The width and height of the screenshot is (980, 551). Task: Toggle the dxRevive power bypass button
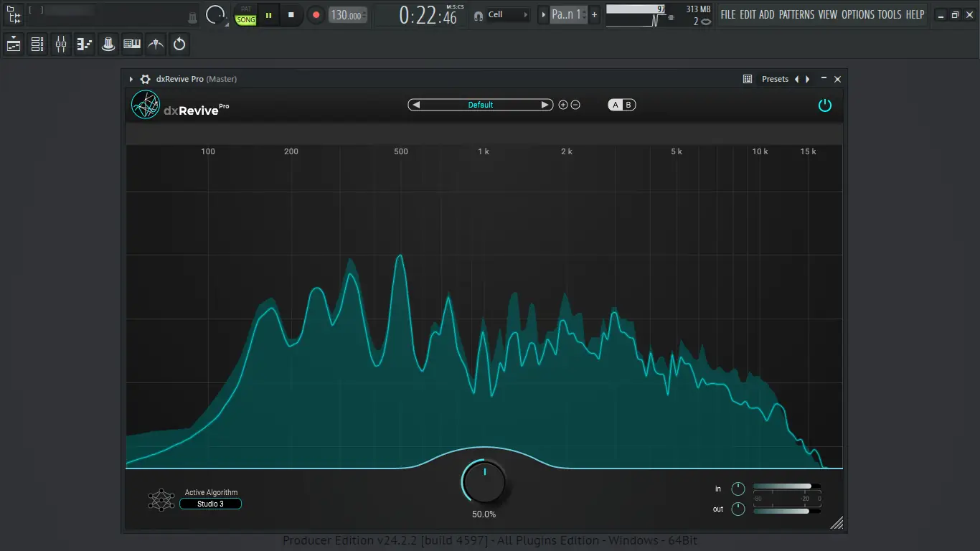[825, 105]
